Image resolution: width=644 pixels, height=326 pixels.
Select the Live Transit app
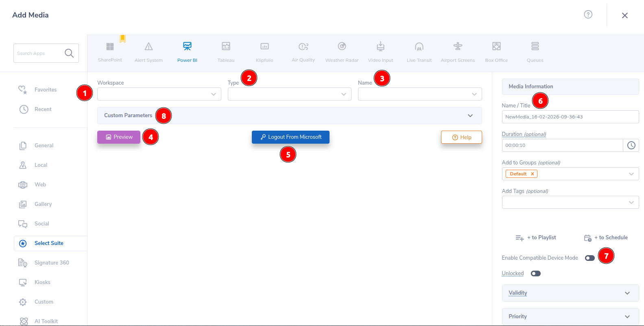point(419,52)
